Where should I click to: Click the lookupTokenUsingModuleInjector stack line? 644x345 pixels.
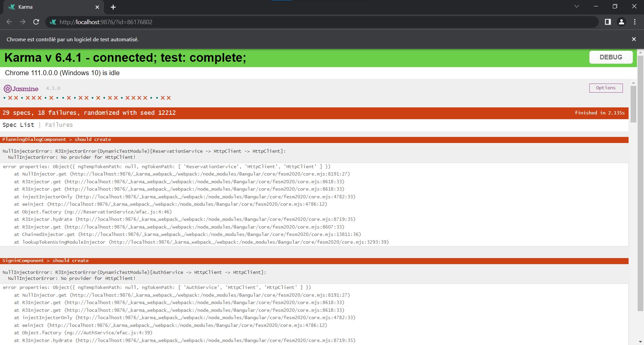click(x=201, y=242)
